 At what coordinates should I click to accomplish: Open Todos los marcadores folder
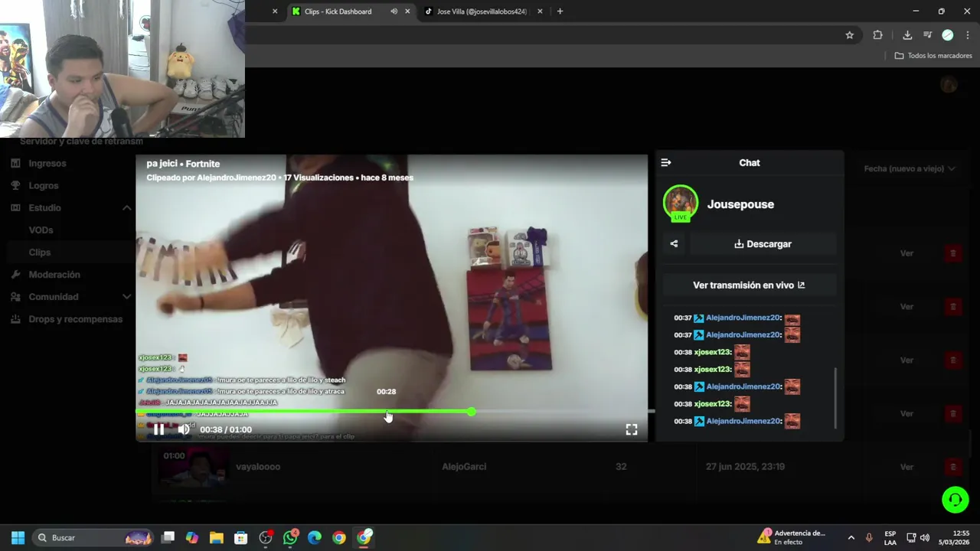coord(933,56)
